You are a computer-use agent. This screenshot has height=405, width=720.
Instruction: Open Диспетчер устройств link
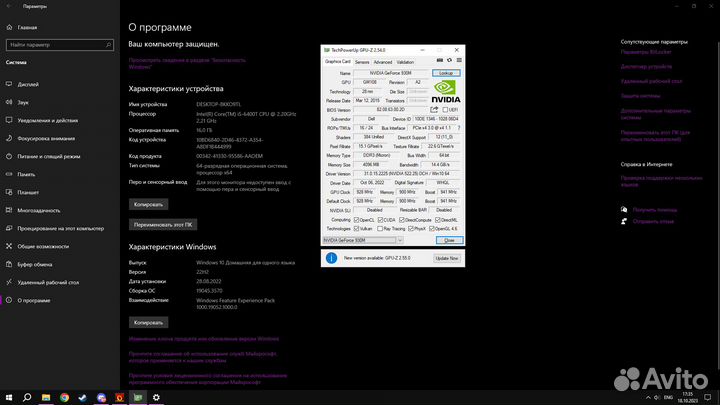[x=646, y=67]
